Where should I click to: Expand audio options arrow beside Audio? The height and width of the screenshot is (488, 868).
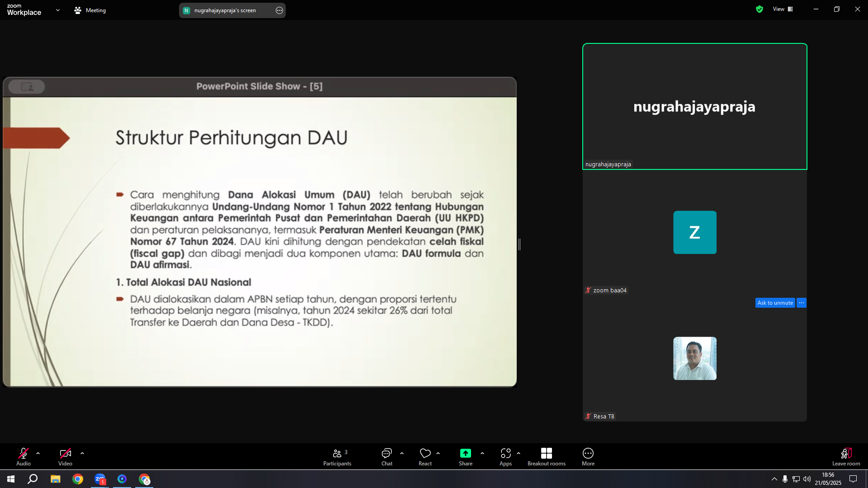click(x=38, y=453)
